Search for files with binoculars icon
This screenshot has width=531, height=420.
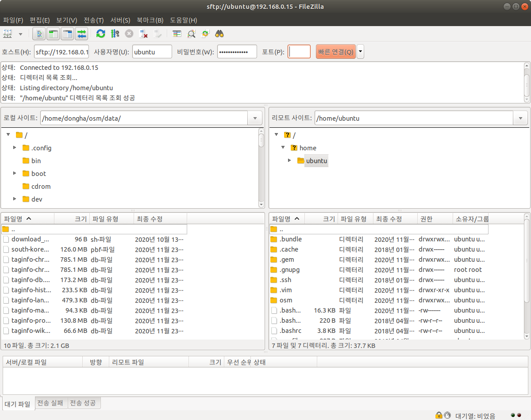219,34
